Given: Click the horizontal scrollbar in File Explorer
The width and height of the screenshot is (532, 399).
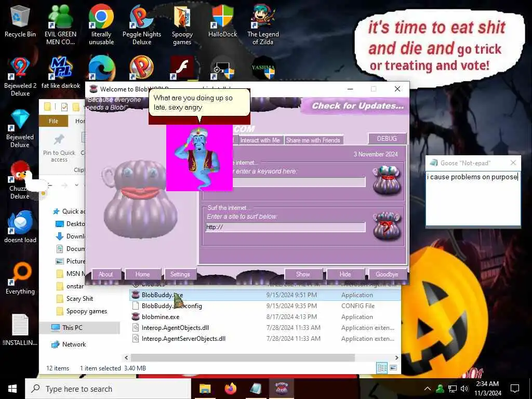Looking at the screenshot, I should click(x=243, y=357).
